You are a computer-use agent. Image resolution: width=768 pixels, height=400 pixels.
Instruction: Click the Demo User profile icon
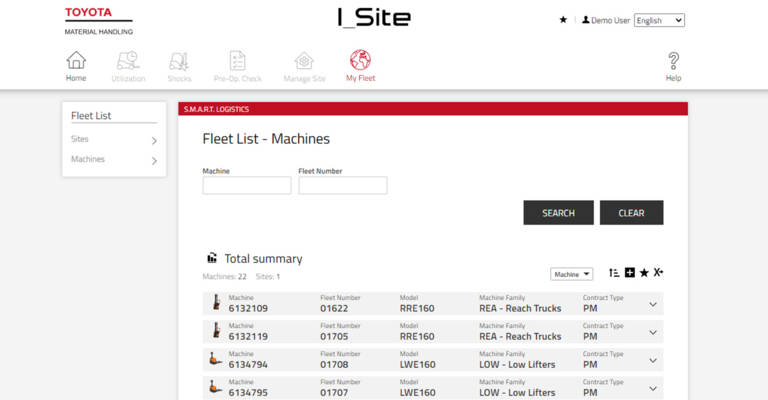coord(585,20)
